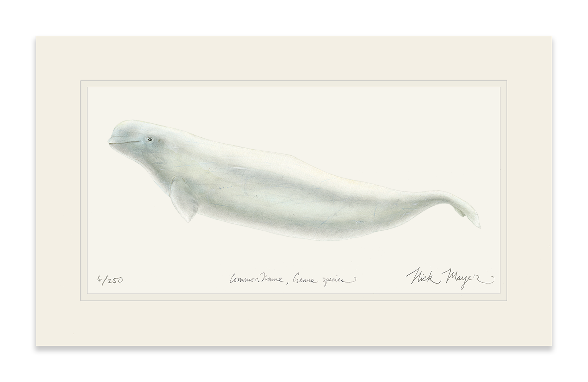This screenshot has width=588, height=382.
Task: Select the black outer frame edge
Action: pos(33,190)
